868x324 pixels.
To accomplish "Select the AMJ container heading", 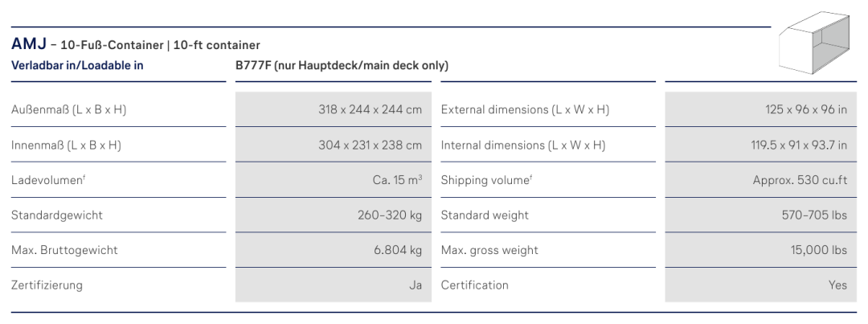I will click(x=136, y=44).
